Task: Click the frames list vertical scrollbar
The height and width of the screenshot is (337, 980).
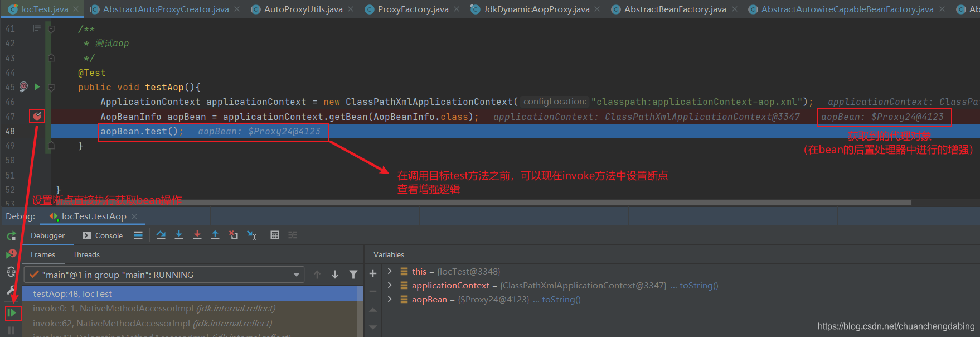Action: point(361,311)
